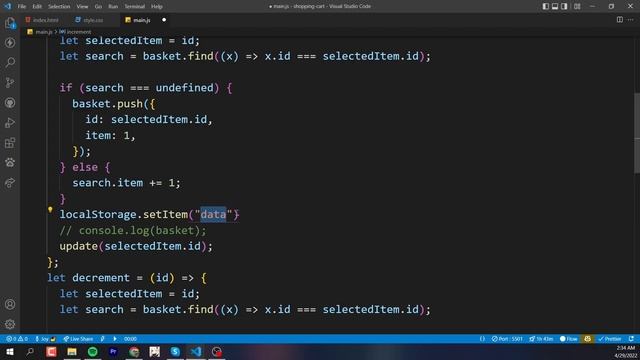Image resolution: width=640 pixels, height=360 pixels.
Task: Open the Run menu
Action: coord(113,7)
